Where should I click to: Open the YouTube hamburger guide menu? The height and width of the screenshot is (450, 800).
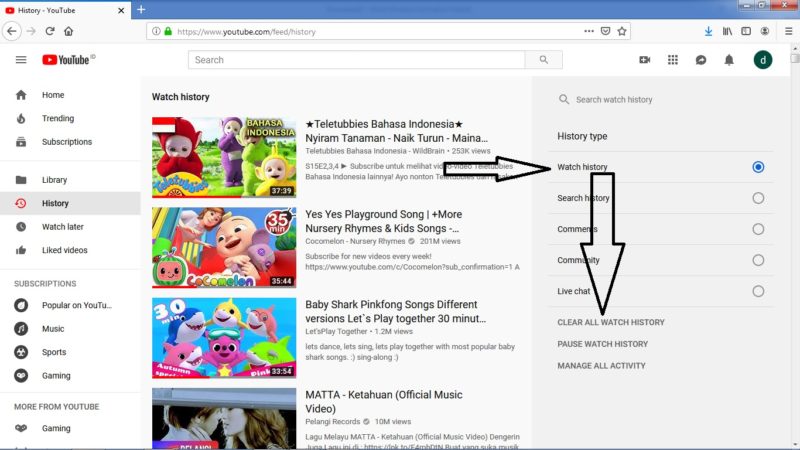click(x=21, y=60)
